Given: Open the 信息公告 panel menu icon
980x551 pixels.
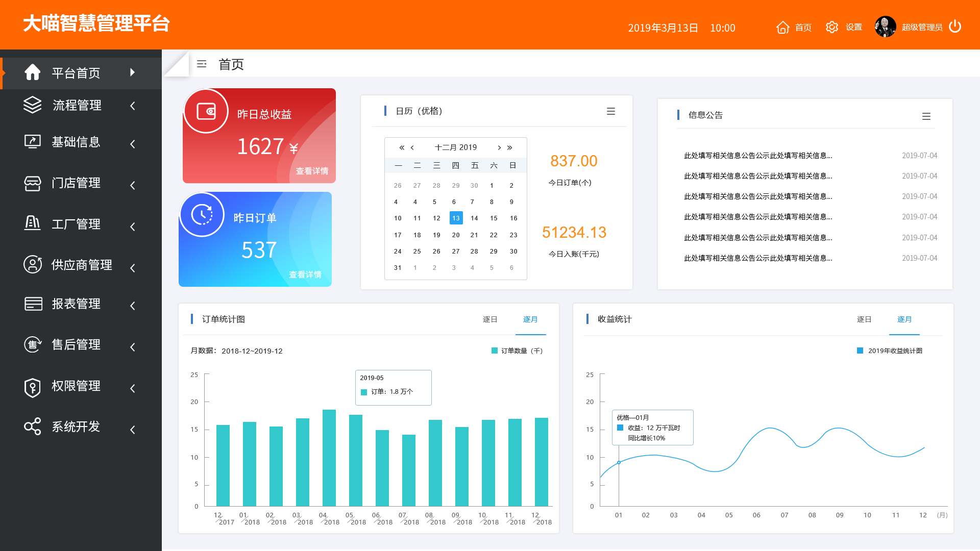Looking at the screenshot, I should click(926, 116).
